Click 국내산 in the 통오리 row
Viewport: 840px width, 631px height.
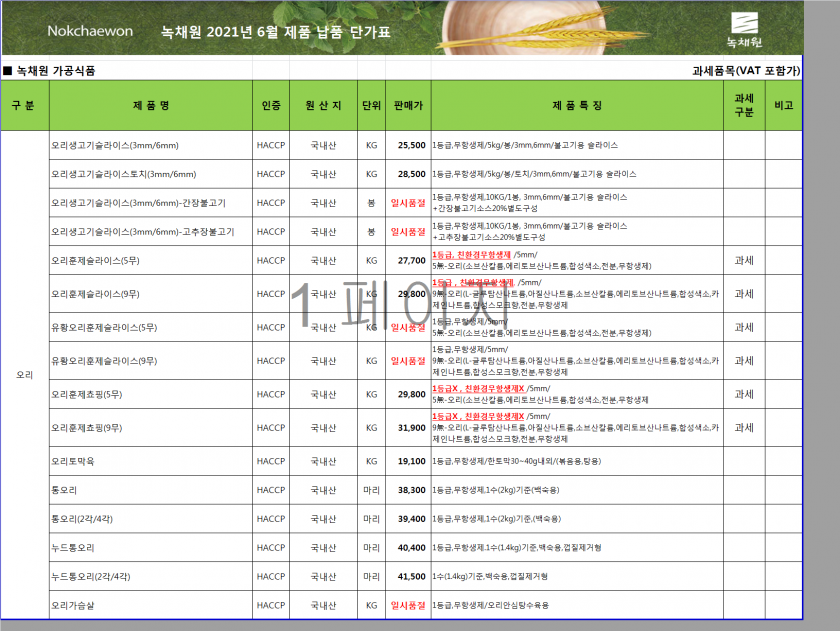pos(323,490)
